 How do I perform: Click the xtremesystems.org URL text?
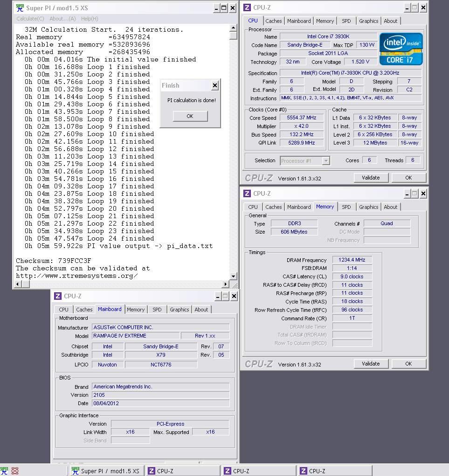point(77,276)
